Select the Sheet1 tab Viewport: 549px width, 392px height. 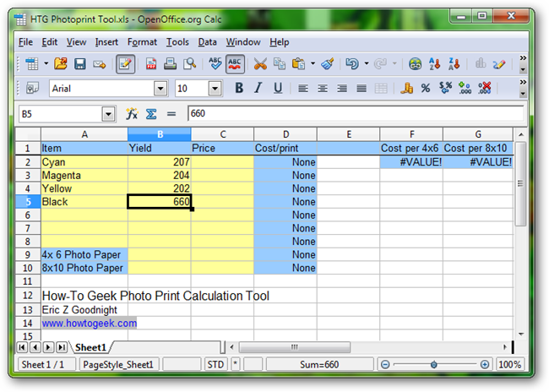(x=89, y=347)
